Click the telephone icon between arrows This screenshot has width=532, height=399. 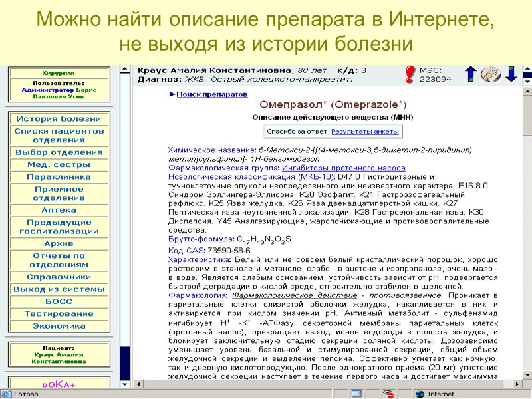pyautogui.click(x=491, y=74)
